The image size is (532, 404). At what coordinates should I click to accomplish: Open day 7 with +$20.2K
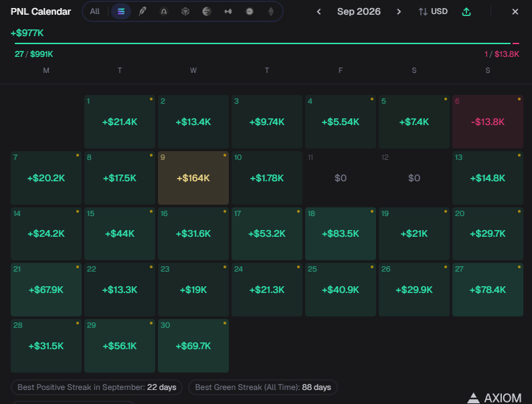pyautogui.click(x=46, y=178)
